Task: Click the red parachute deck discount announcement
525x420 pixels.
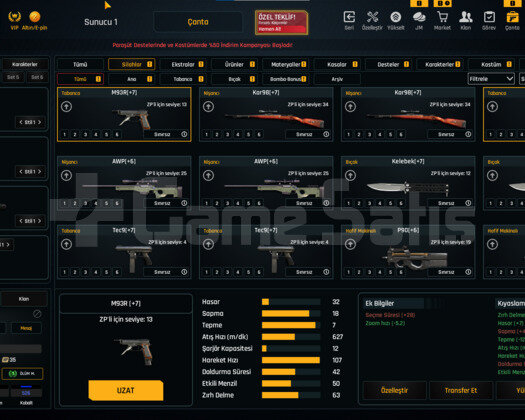Action: tap(203, 45)
